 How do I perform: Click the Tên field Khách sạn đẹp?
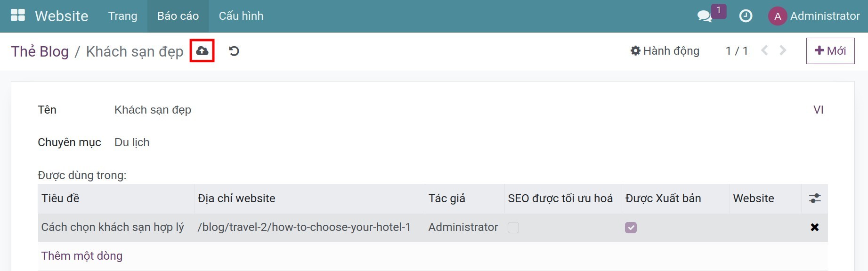153,110
